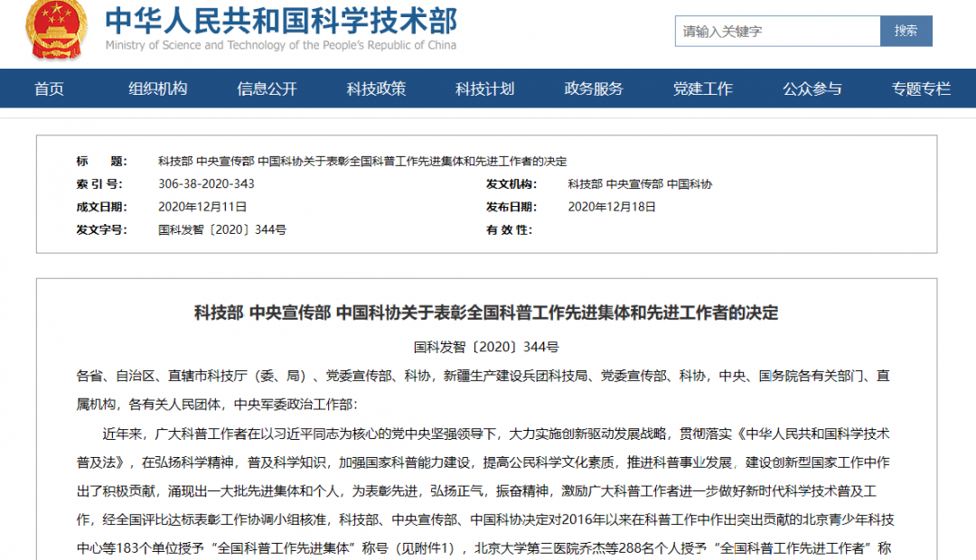976x560 pixels.
Task: Click the index number 306-38-2020-343
Action: (x=206, y=184)
